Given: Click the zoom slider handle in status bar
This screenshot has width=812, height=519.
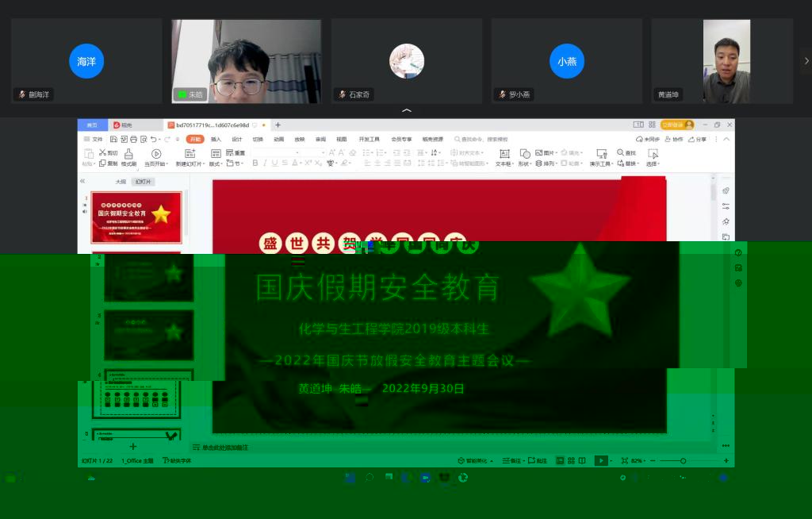Looking at the screenshot, I should tap(683, 460).
